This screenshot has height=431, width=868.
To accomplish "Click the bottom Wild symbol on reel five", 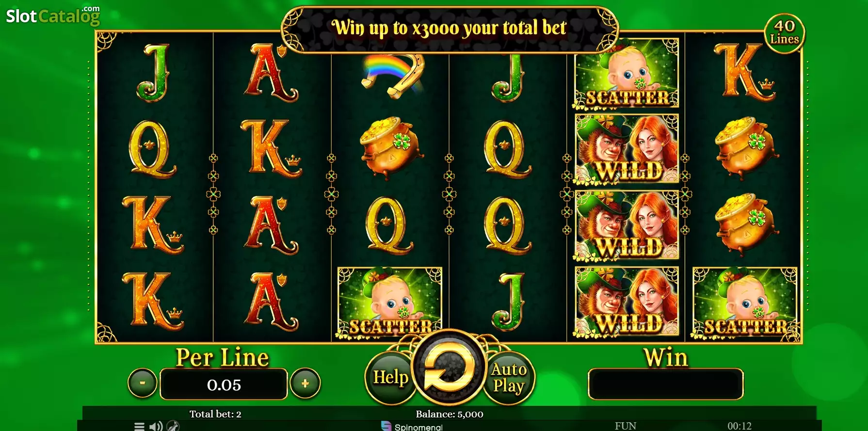I will coord(627,301).
